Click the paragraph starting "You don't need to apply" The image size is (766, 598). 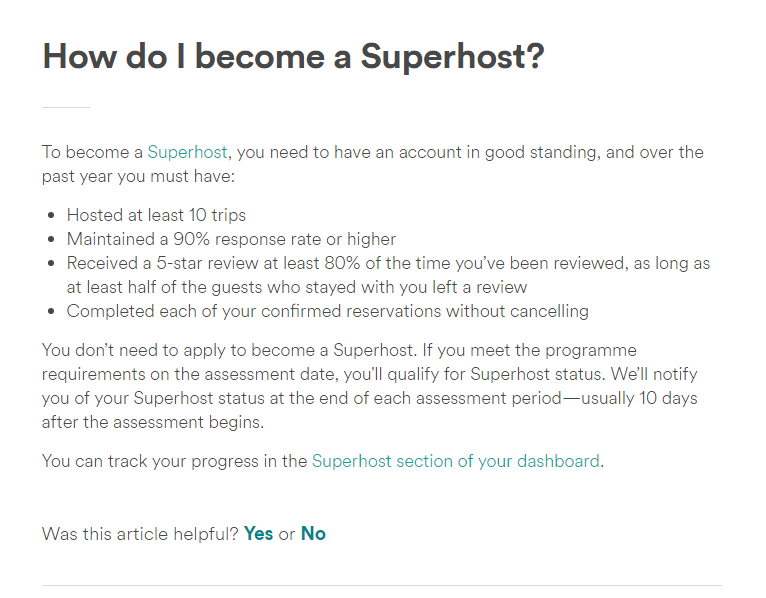click(x=339, y=351)
